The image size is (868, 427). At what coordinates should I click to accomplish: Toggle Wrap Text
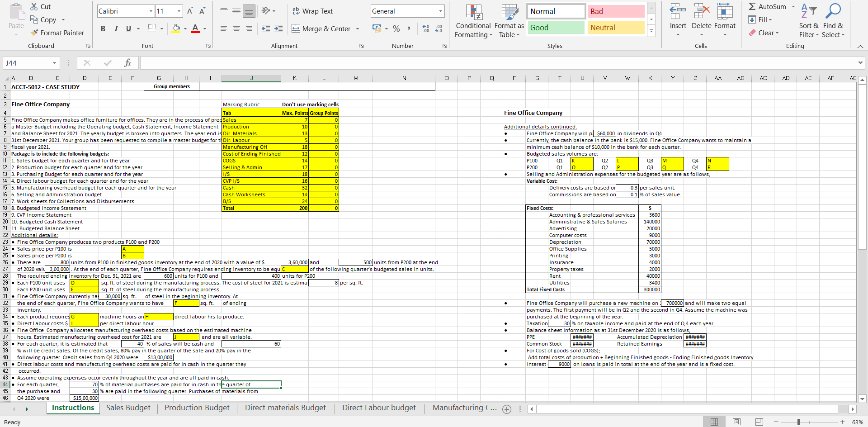pos(312,11)
